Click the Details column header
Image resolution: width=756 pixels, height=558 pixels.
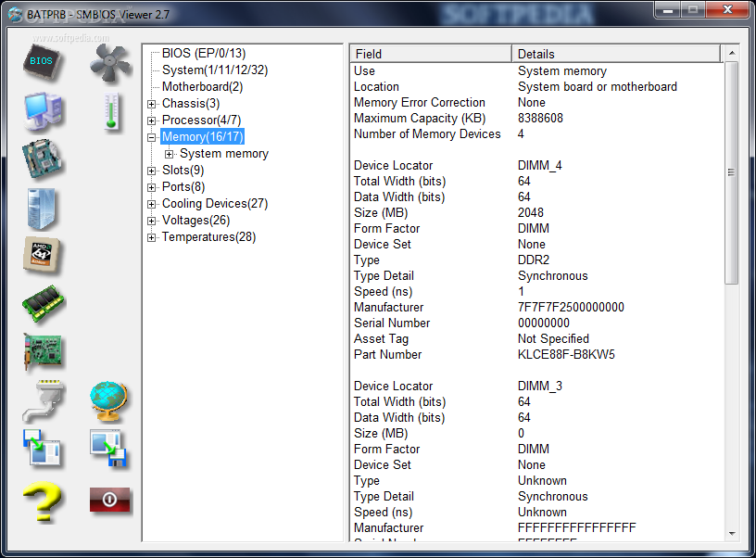[617, 54]
